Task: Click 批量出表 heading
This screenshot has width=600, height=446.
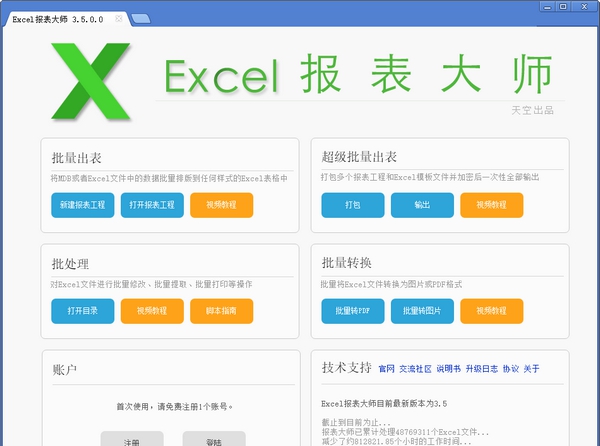Action: tap(77, 158)
